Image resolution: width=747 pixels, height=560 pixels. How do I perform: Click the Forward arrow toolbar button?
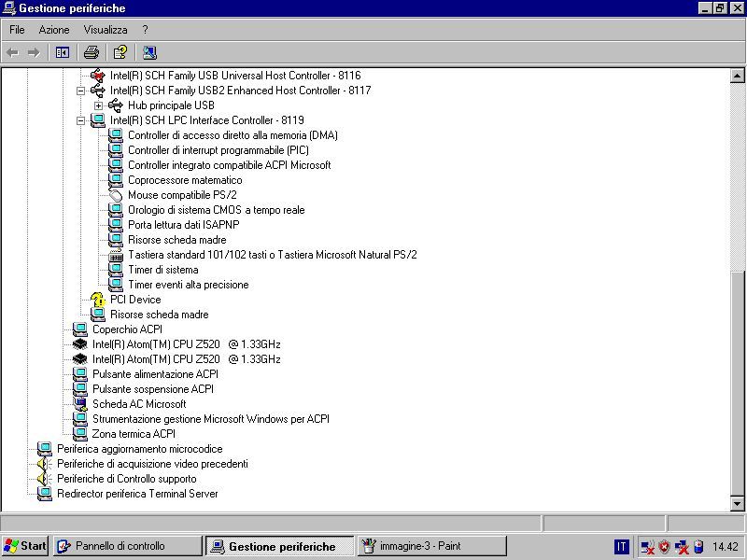(34, 52)
